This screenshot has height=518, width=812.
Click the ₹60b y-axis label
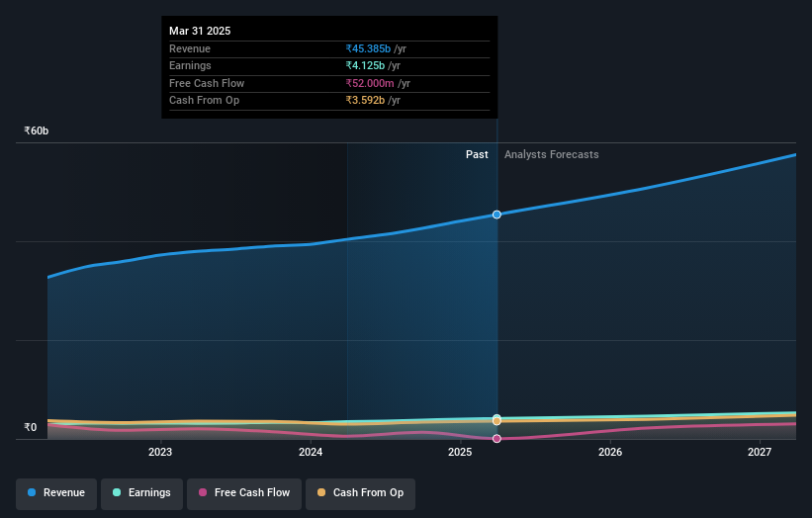[37, 130]
